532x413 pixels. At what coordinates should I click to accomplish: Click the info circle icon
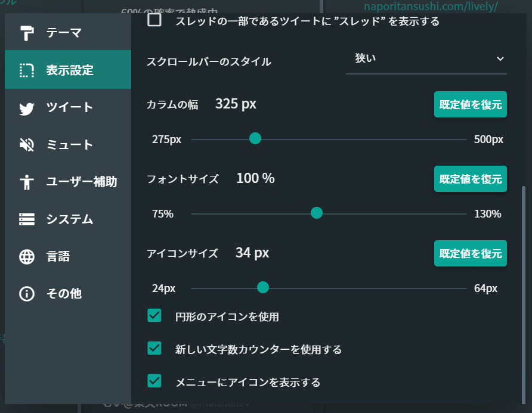27,294
